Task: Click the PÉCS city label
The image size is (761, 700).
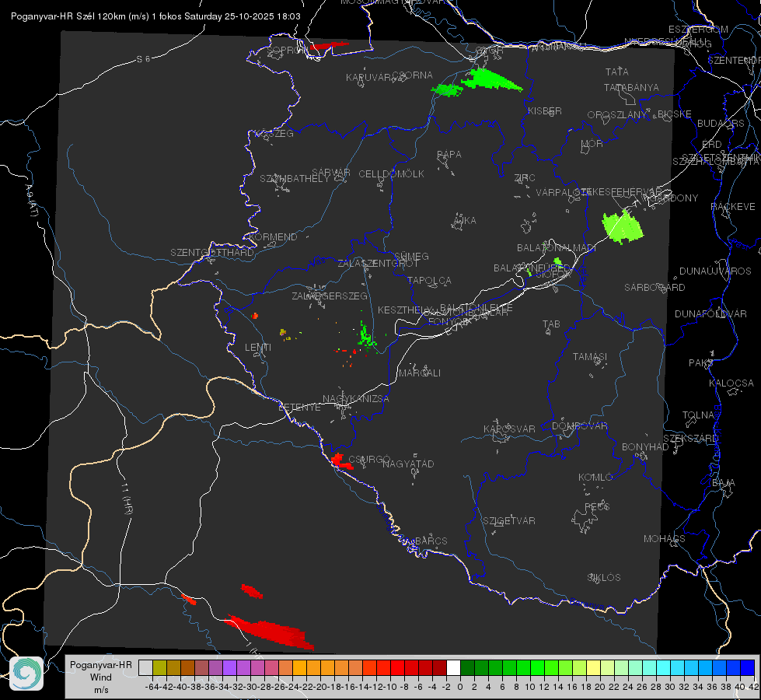Action: [597, 506]
